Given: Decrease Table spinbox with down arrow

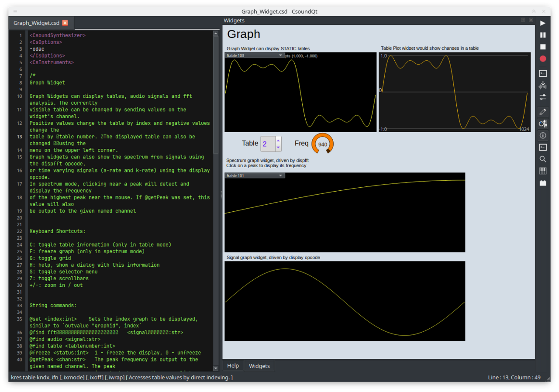Looking at the screenshot, I should pos(278,147).
